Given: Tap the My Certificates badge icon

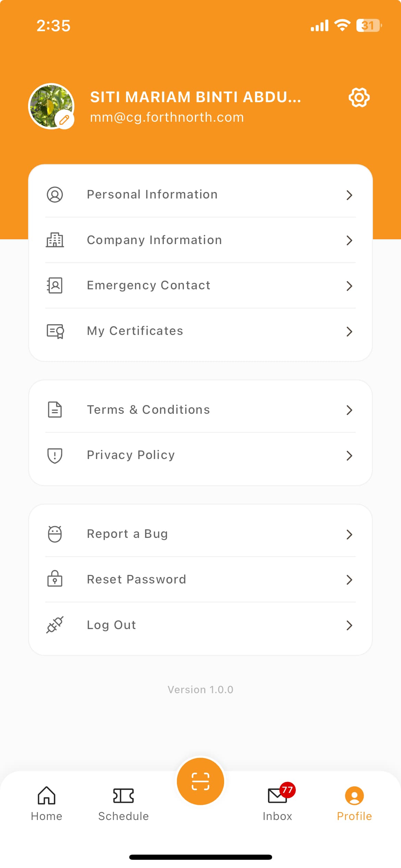Looking at the screenshot, I should point(55,331).
